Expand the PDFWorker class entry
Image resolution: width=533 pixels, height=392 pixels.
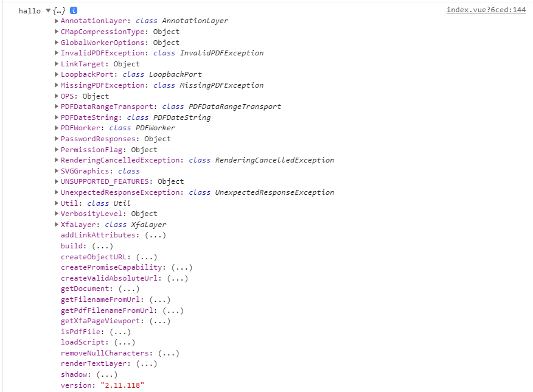[56, 128]
